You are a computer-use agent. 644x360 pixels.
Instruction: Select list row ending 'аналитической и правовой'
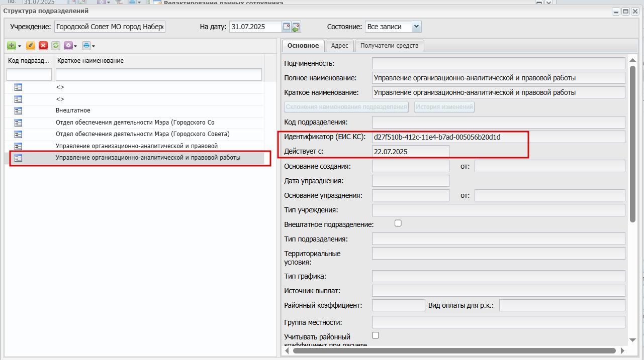click(135, 147)
